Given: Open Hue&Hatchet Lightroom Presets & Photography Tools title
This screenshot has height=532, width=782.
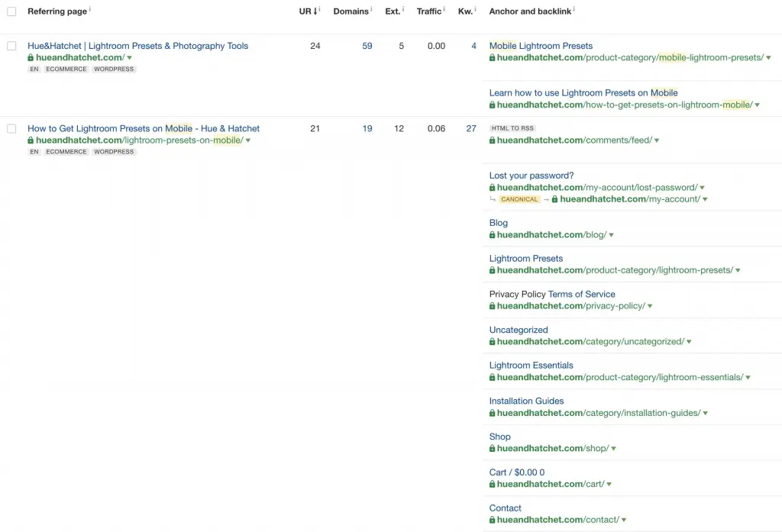Looking at the screenshot, I should [x=137, y=46].
